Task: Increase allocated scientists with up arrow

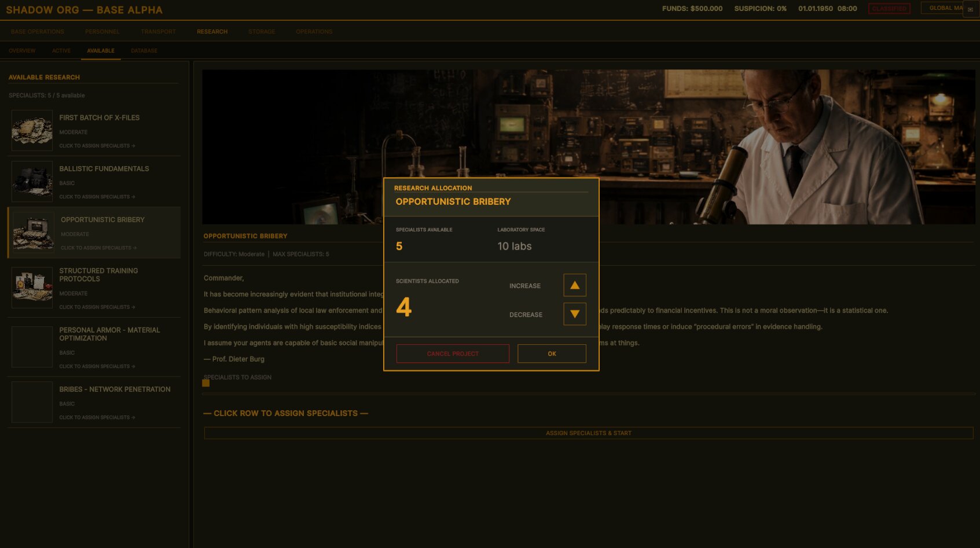Action: [x=574, y=285]
